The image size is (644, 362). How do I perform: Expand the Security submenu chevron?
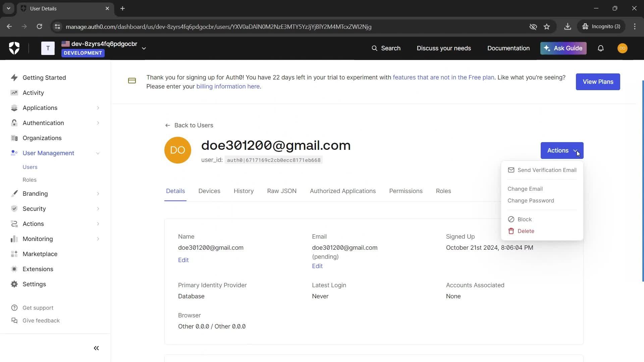tap(98, 209)
